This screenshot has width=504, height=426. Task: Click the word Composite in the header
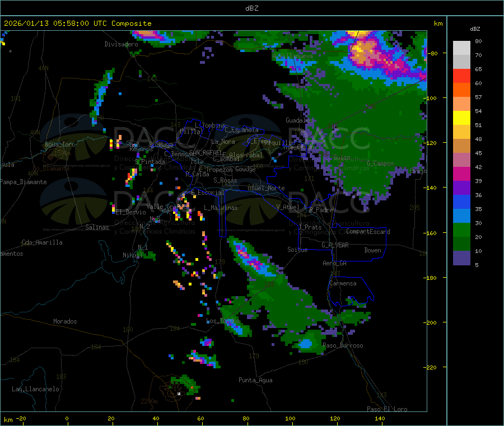[x=132, y=24]
